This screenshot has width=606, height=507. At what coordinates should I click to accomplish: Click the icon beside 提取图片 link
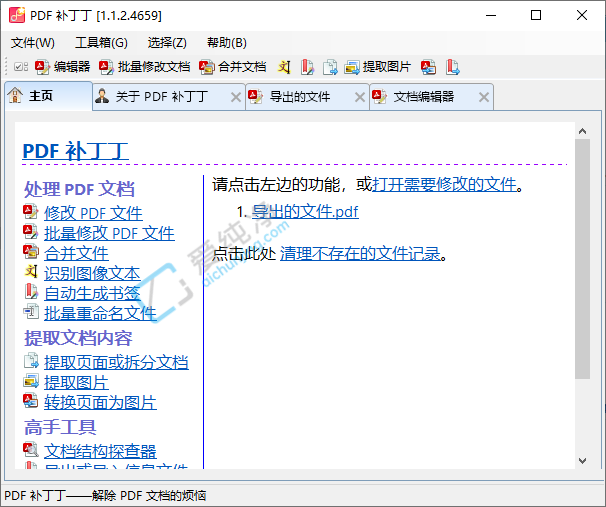pos(31,381)
